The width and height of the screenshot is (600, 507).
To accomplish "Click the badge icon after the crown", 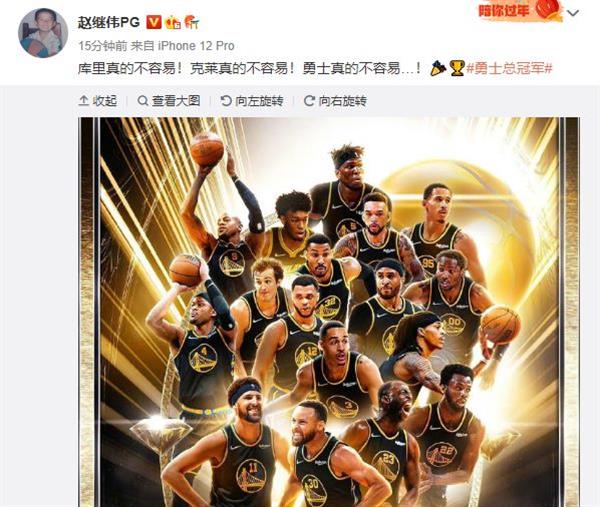I will click(192, 23).
